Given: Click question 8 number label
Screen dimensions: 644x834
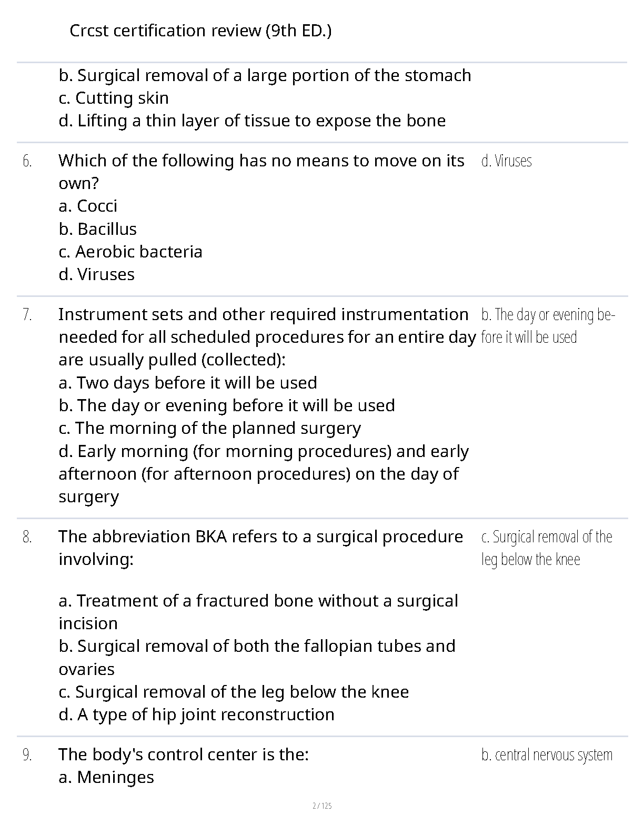Looking at the screenshot, I should tap(27, 537).
